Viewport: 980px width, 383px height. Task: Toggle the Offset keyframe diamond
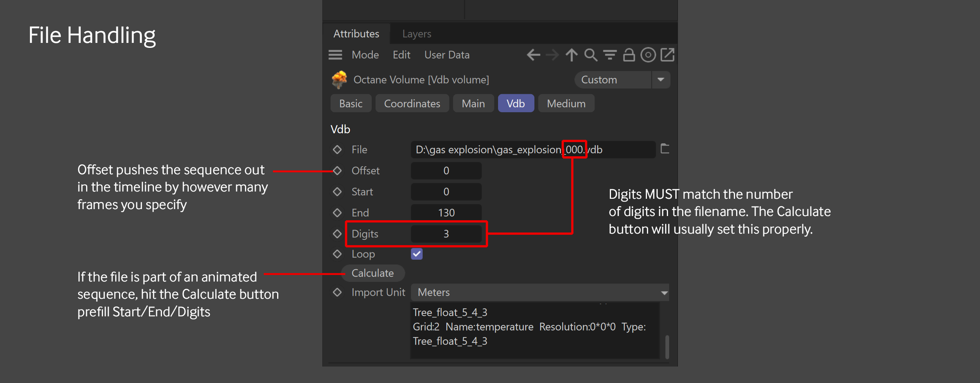[x=337, y=171]
